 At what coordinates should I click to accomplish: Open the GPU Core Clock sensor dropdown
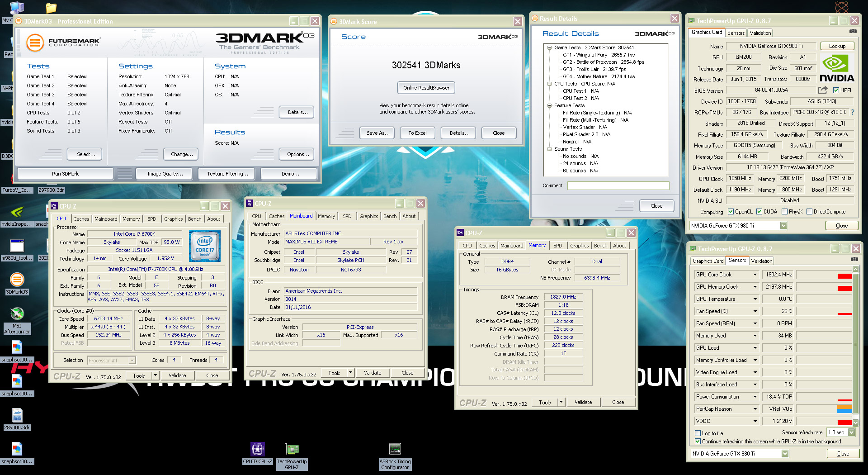click(755, 275)
